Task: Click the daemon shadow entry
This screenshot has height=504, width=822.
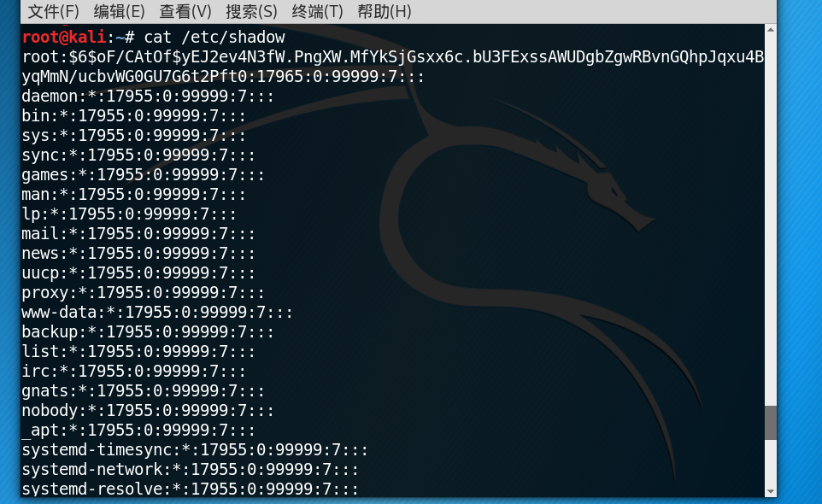Action: point(148,96)
